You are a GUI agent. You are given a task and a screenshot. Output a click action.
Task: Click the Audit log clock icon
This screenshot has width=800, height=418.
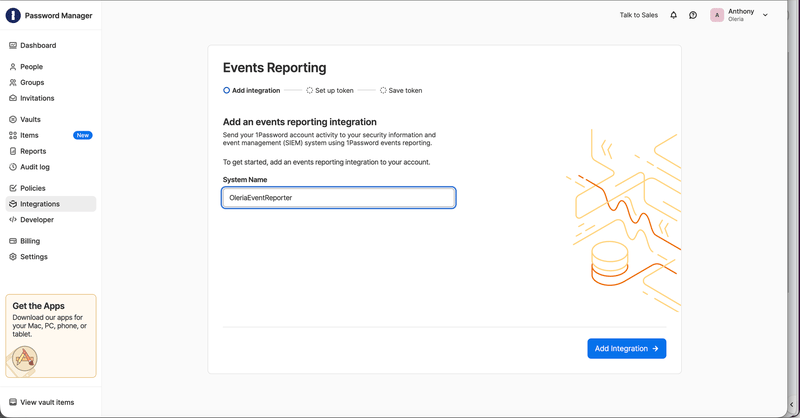13,167
